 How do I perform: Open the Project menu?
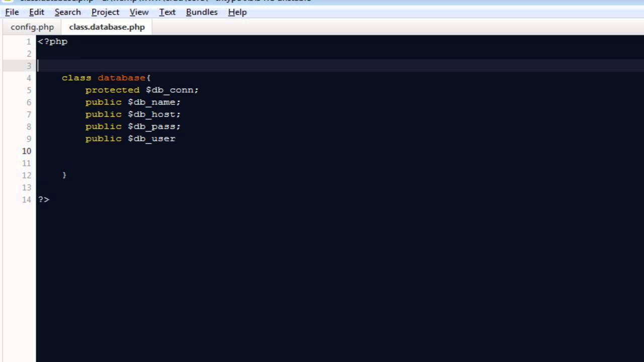click(105, 12)
